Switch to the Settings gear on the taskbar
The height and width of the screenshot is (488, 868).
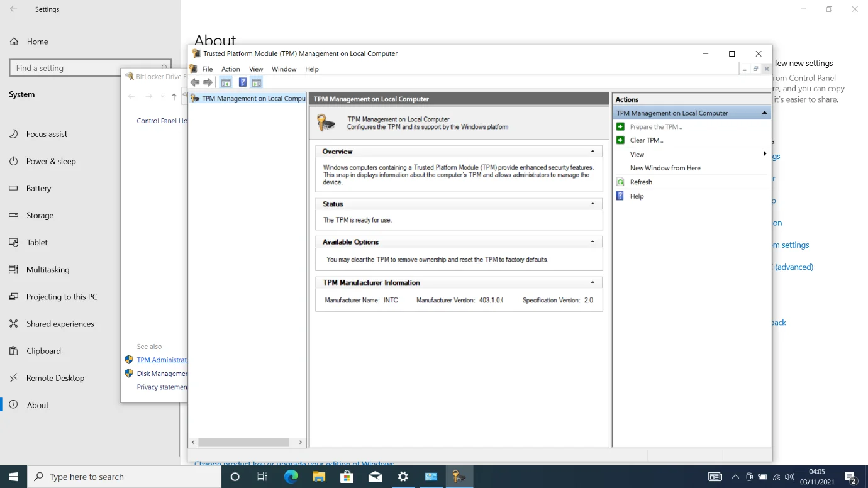[403, 477]
